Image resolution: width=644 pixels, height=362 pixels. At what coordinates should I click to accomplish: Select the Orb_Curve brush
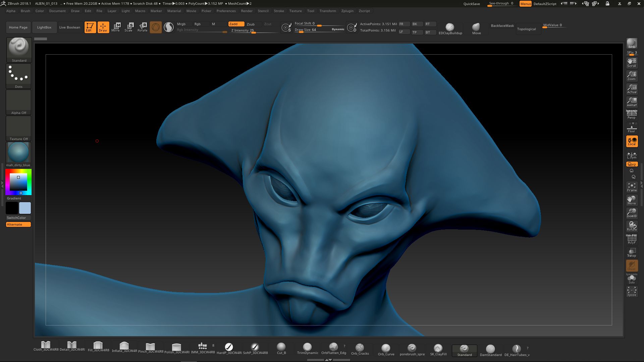click(386, 350)
